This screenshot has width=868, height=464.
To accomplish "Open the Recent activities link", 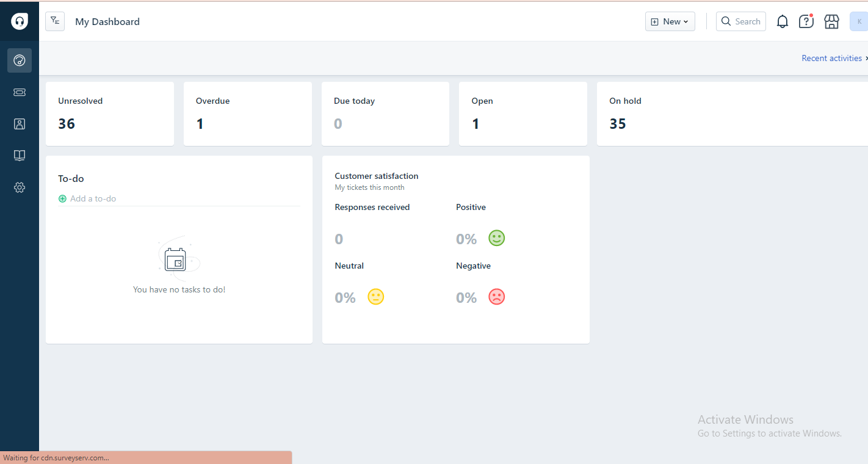I will coord(832,58).
